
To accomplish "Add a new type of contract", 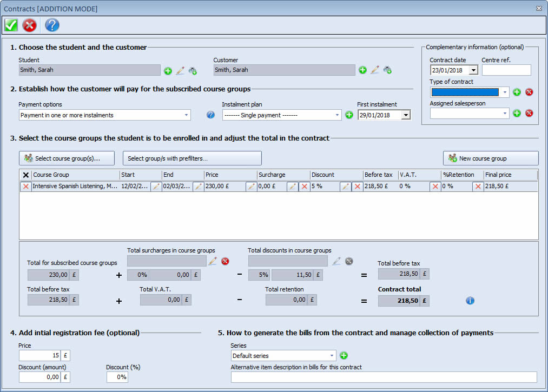I will [x=517, y=92].
